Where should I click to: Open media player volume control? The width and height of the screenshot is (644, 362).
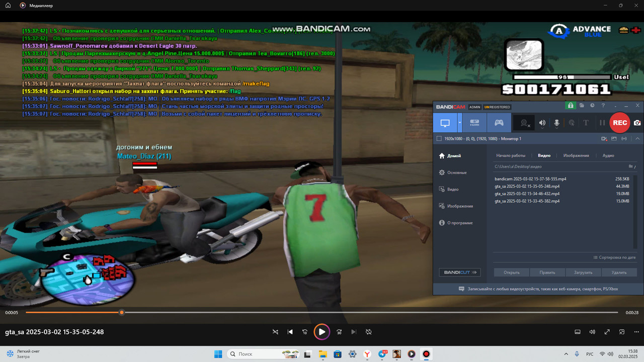(x=592, y=332)
